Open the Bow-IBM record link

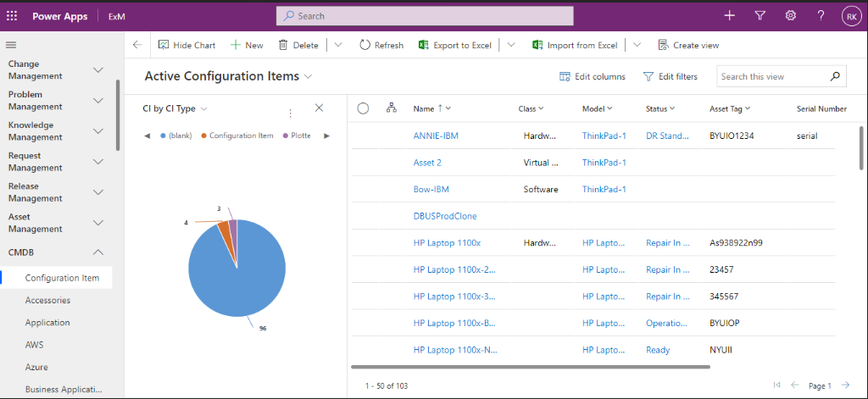pyautogui.click(x=431, y=189)
